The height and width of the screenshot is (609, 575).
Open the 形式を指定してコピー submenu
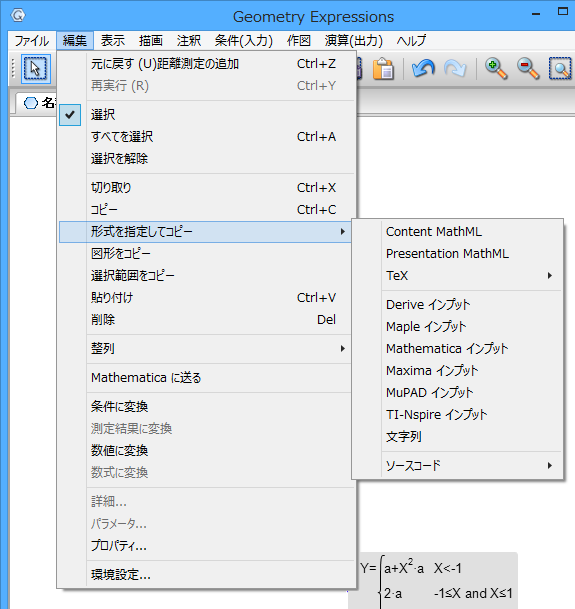[x=206, y=232]
